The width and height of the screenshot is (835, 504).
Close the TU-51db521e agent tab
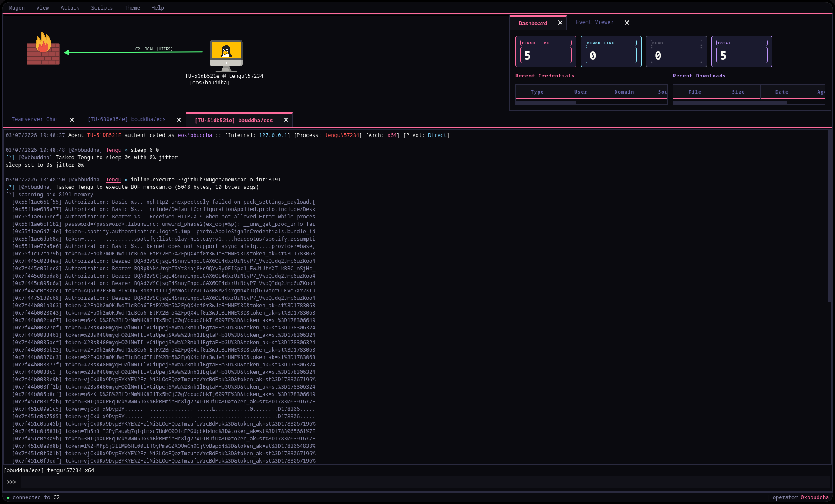pyautogui.click(x=286, y=120)
